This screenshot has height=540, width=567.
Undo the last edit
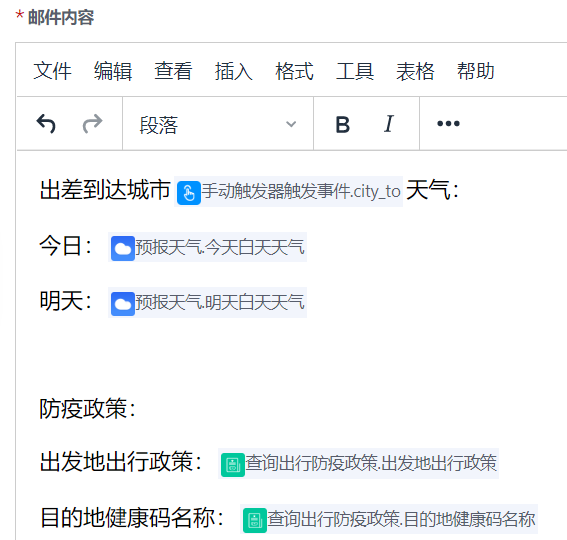click(46, 124)
